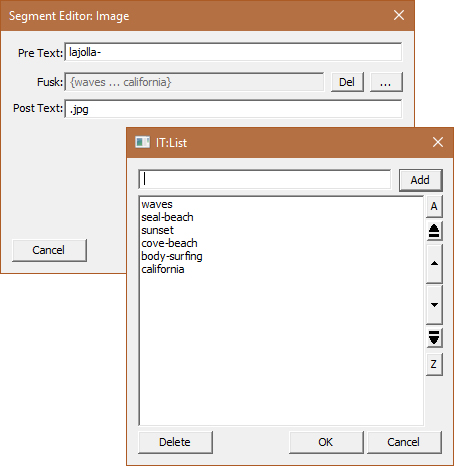This screenshot has width=454, height=466.
Task: Focus the Pre Text field
Action: tap(233, 52)
